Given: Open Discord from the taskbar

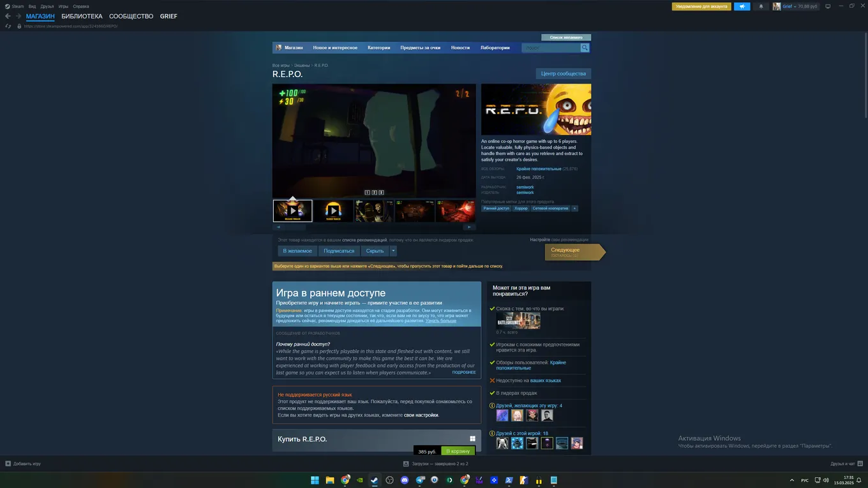Looking at the screenshot, I should coord(405,480).
